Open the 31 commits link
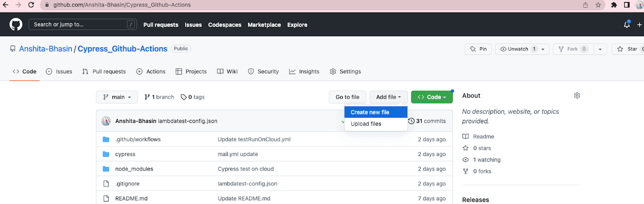This screenshot has width=644, height=204. [x=427, y=121]
